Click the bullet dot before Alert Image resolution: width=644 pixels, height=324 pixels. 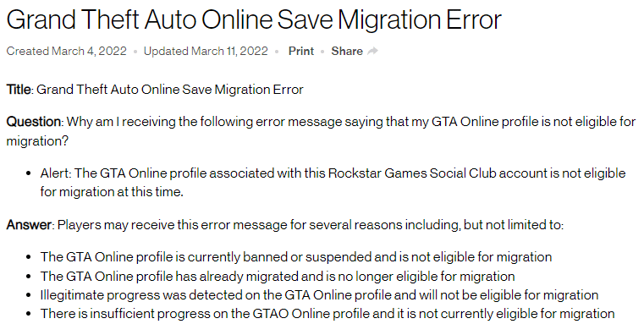pos(28,173)
